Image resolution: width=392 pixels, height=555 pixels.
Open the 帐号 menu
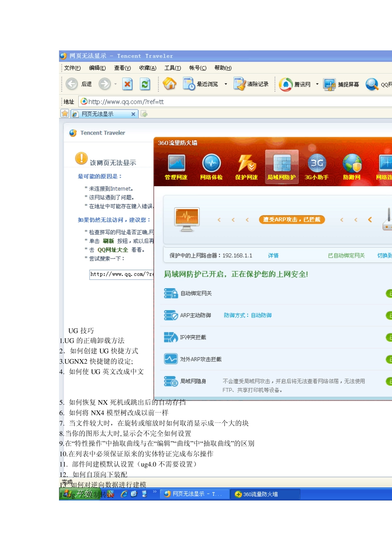click(198, 68)
